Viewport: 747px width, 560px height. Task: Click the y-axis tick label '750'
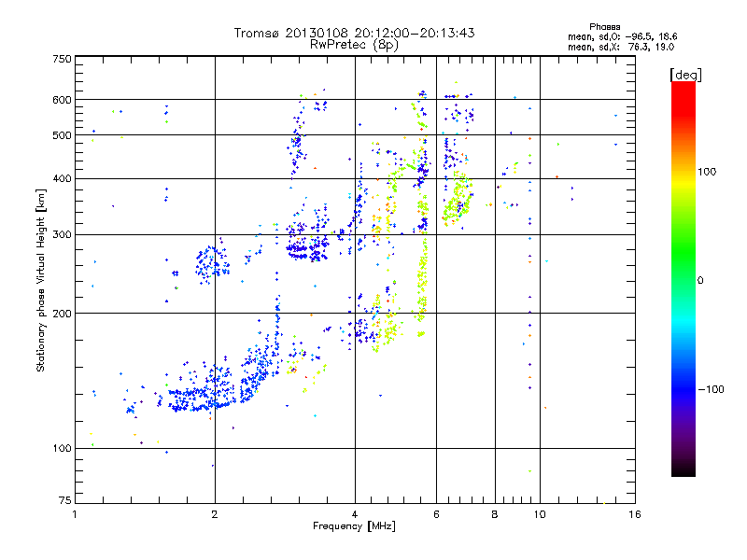pos(63,59)
